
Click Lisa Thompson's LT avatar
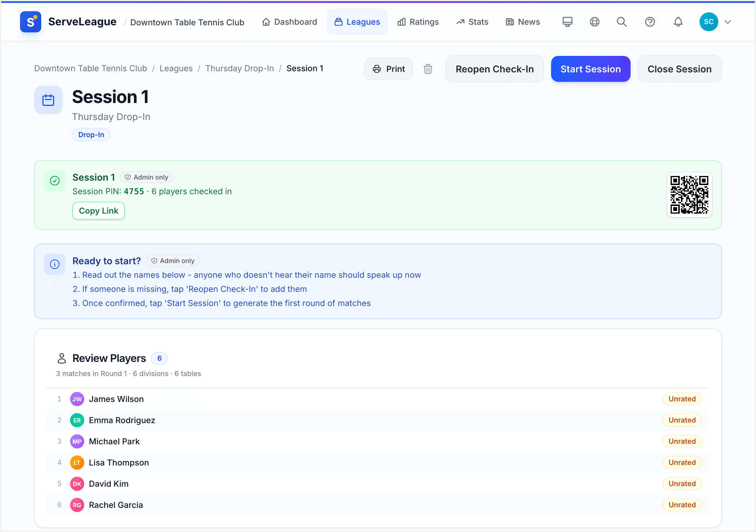pos(77,463)
